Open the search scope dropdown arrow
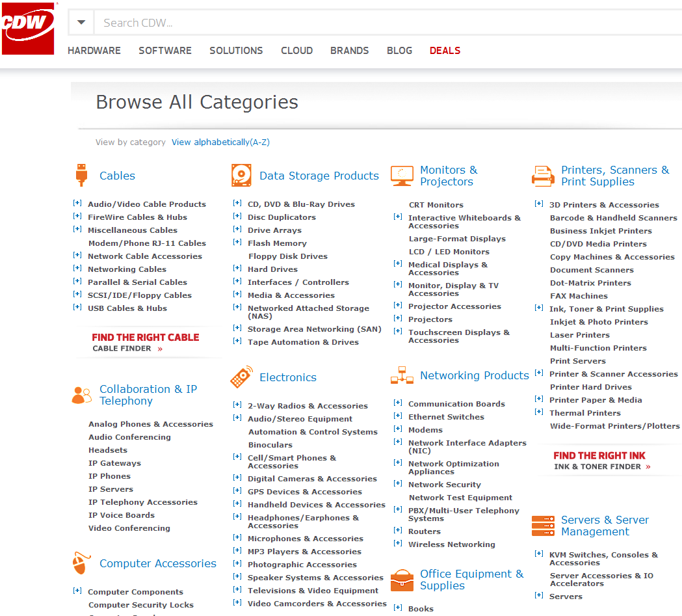Screen dimensions: 682x616 (81, 23)
